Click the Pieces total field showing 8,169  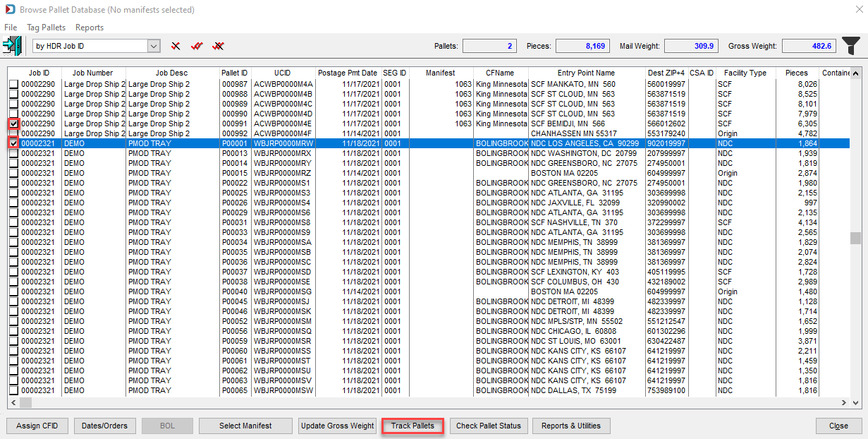click(x=582, y=46)
